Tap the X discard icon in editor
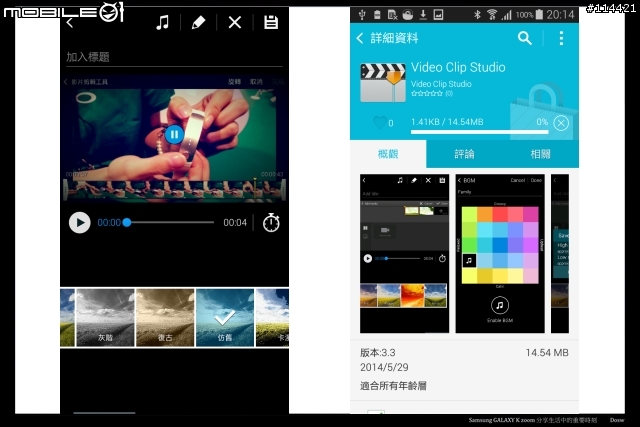 pos(235,22)
